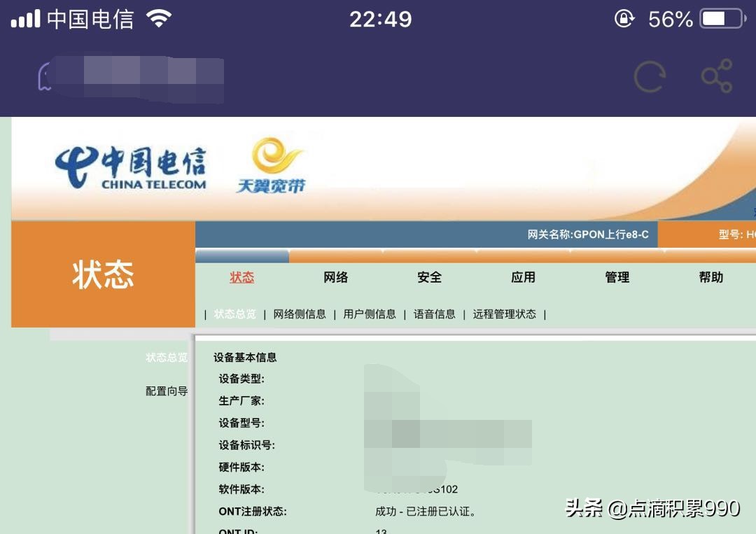Select the 状态 tab

click(241, 277)
